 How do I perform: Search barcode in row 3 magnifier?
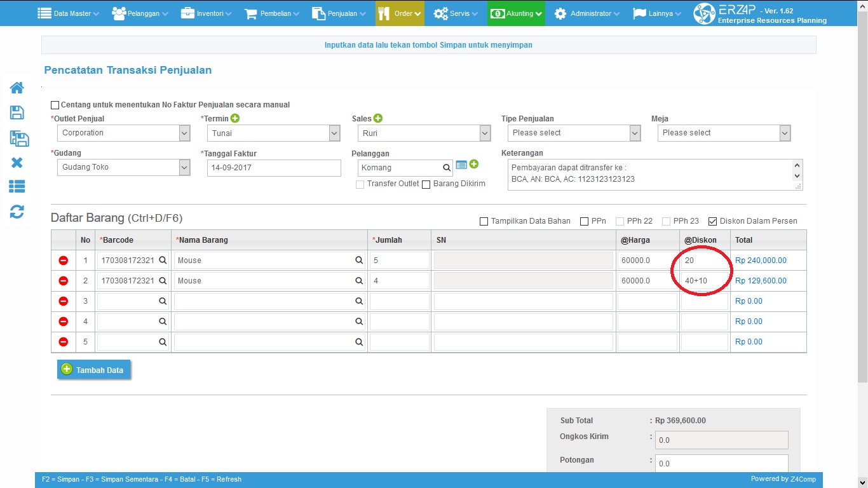point(163,301)
